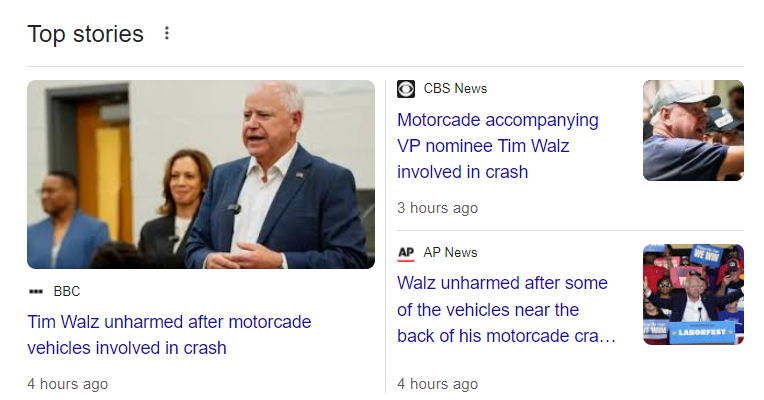Open the large BBC story photo
Image resolution: width=764 pixels, height=400 pixels.
click(201, 174)
